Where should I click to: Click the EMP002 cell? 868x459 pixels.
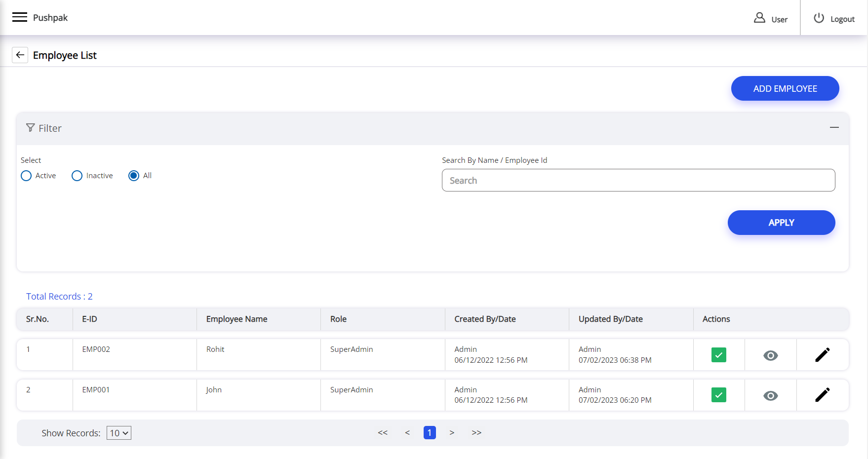click(x=96, y=349)
